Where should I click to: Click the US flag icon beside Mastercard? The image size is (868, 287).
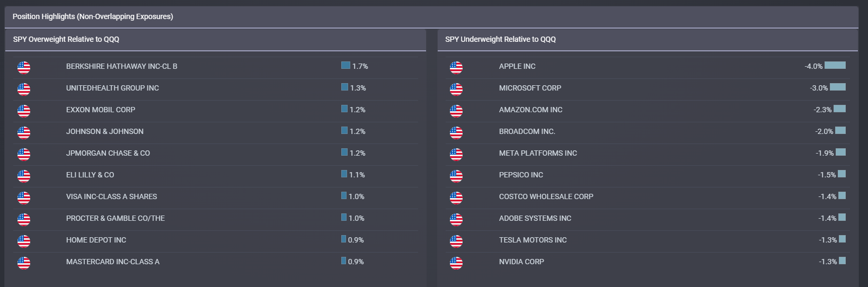(x=24, y=263)
